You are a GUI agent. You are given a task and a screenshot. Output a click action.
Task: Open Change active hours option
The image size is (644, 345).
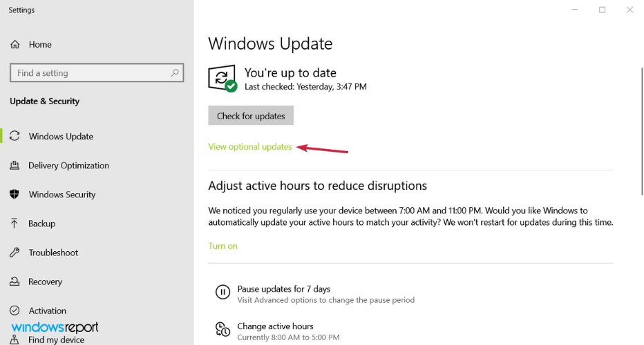(x=275, y=326)
